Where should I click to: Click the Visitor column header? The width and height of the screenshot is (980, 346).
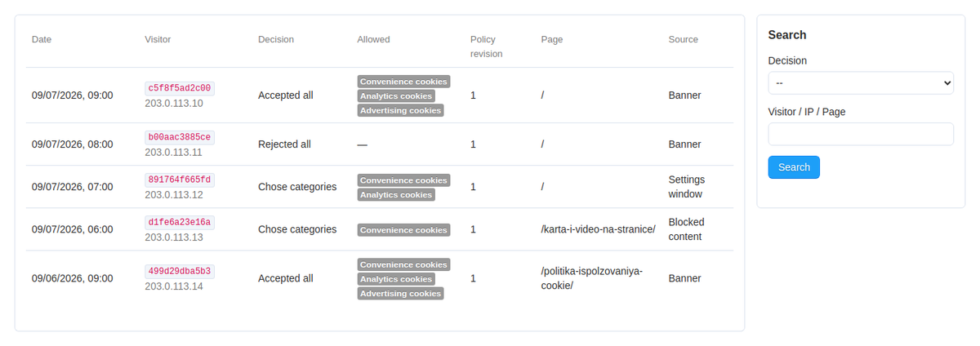[x=158, y=39]
